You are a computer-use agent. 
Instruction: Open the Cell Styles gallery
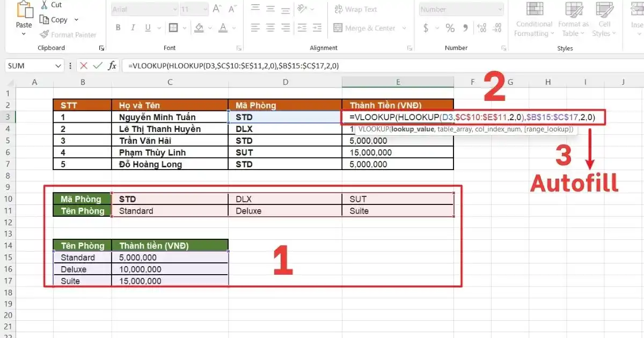click(604, 20)
